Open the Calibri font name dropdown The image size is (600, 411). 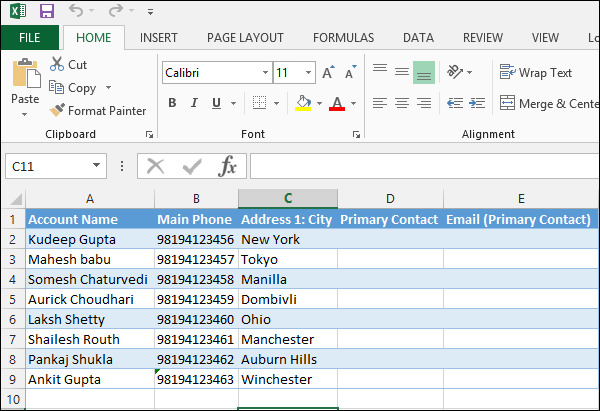click(x=265, y=73)
